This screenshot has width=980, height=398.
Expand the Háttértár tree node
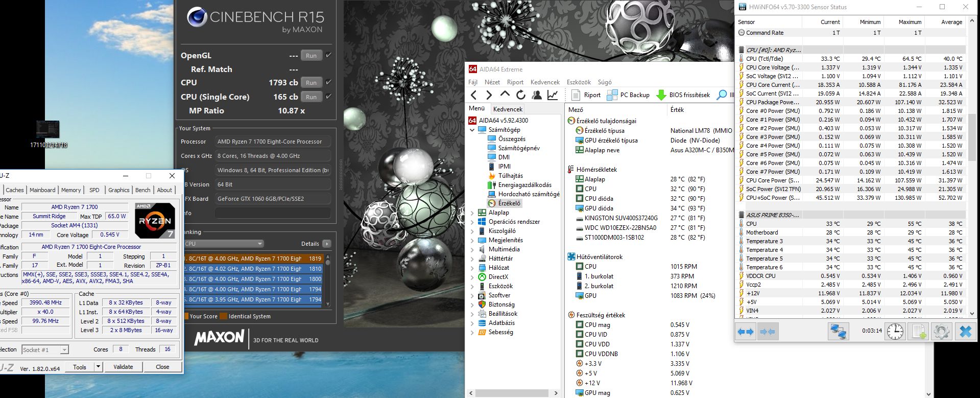click(x=472, y=259)
